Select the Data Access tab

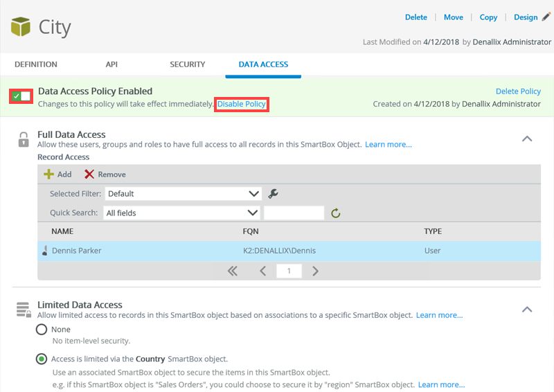point(263,64)
